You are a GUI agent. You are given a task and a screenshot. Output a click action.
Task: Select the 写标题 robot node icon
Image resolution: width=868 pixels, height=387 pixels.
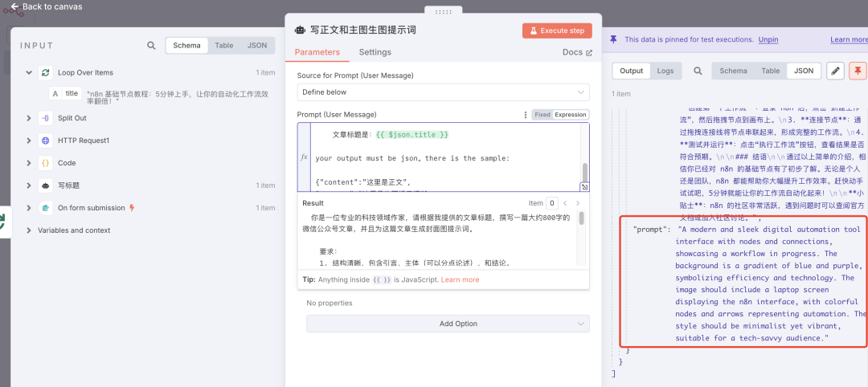[x=45, y=185]
